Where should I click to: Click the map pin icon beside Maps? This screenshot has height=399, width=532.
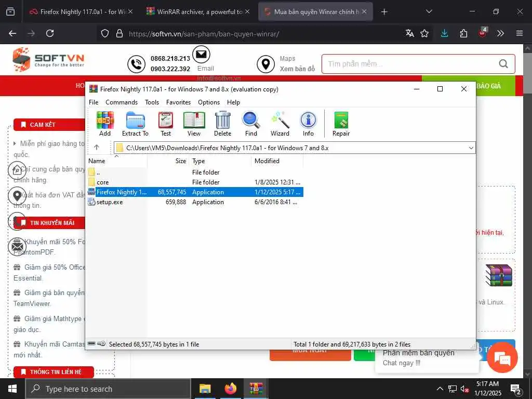coord(265,64)
